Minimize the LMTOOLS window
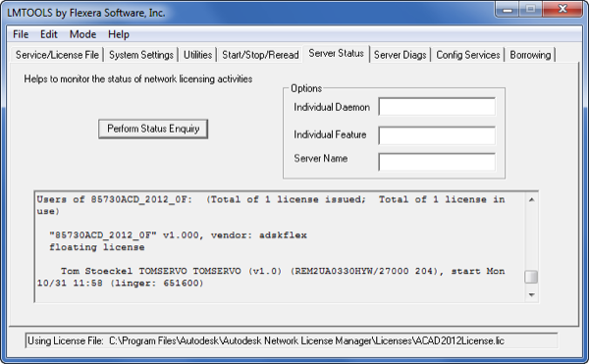Screen dimensions: 589x364 (x=508, y=9)
